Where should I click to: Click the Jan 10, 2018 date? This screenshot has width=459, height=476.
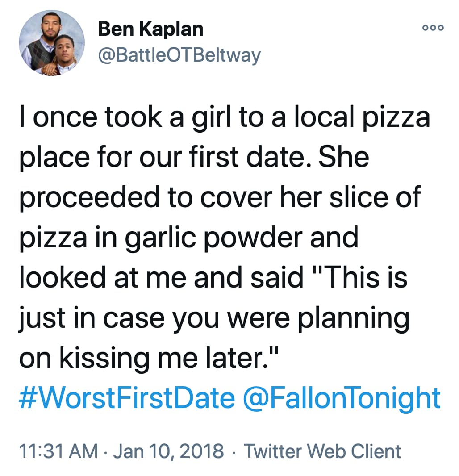[169, 451]
